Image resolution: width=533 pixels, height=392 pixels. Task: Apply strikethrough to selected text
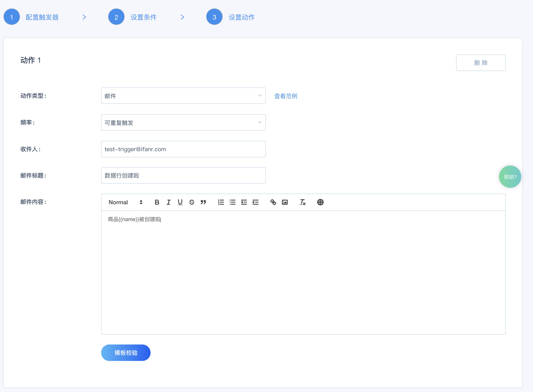pos(192,202)
